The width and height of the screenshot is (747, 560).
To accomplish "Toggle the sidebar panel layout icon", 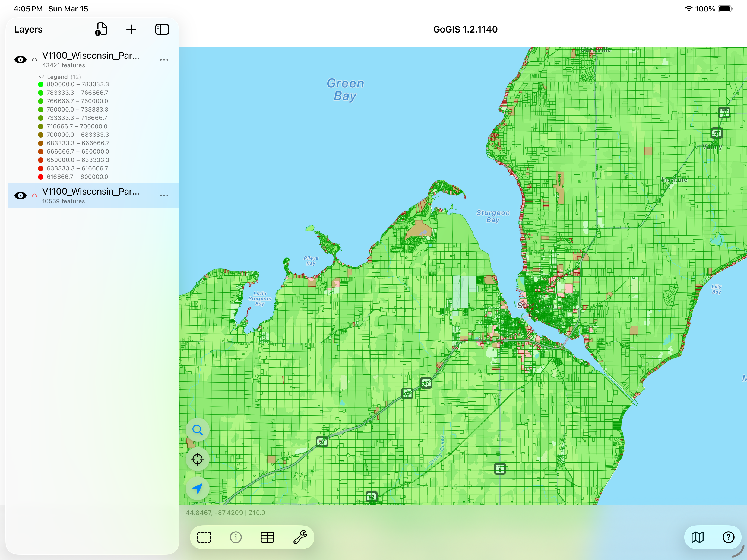I will pos(162,29).
